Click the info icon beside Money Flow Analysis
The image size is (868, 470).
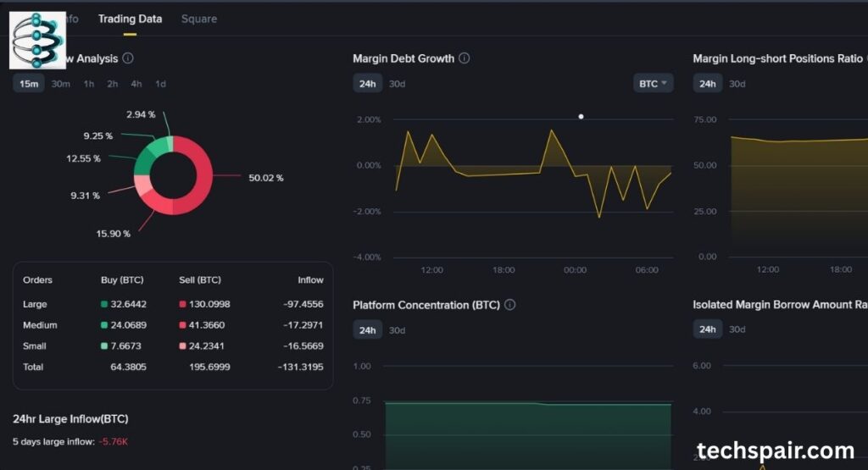128,58
